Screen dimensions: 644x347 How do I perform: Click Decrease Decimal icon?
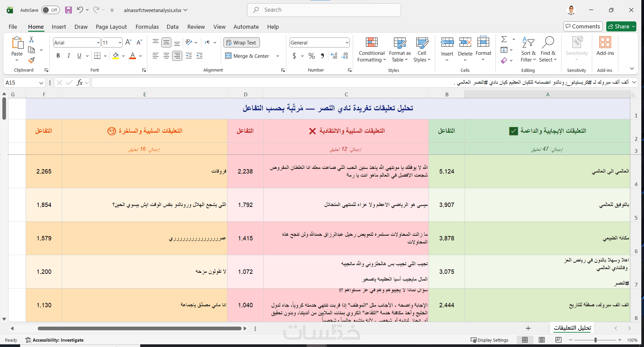345,56
